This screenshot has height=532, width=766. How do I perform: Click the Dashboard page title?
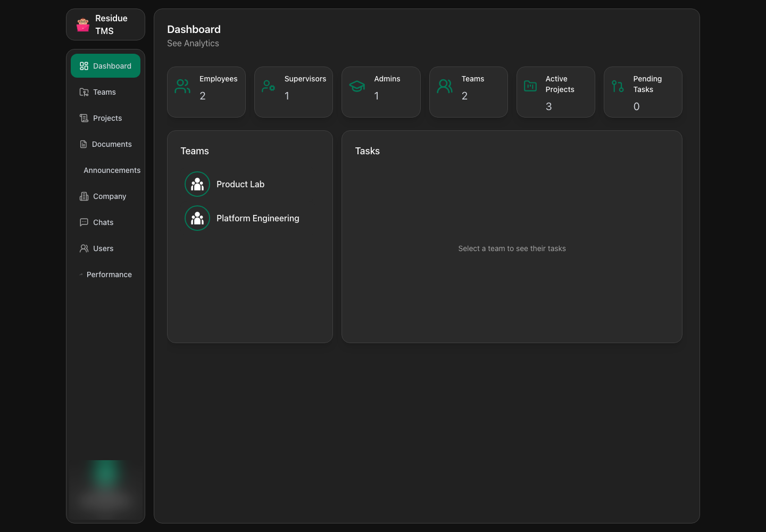(194, 29)
